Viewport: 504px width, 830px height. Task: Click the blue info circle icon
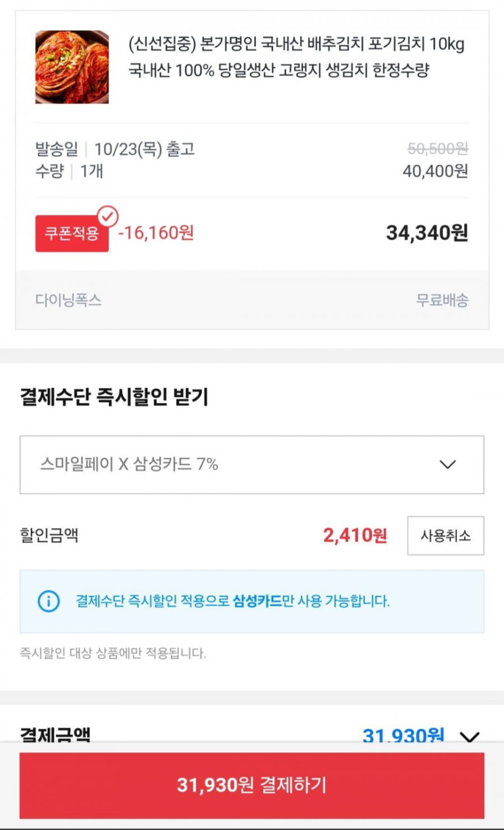pos(49,601)
